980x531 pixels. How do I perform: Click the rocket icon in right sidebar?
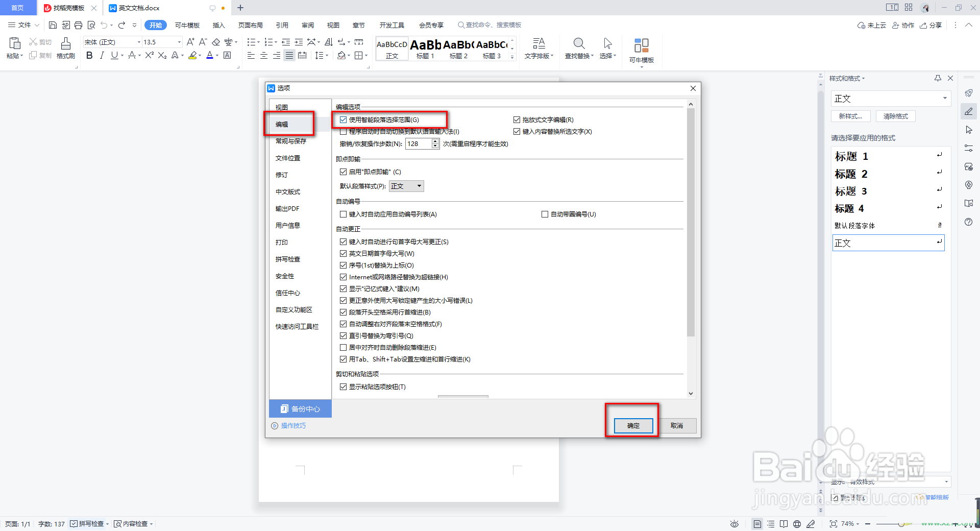click(x=969, y=93)
